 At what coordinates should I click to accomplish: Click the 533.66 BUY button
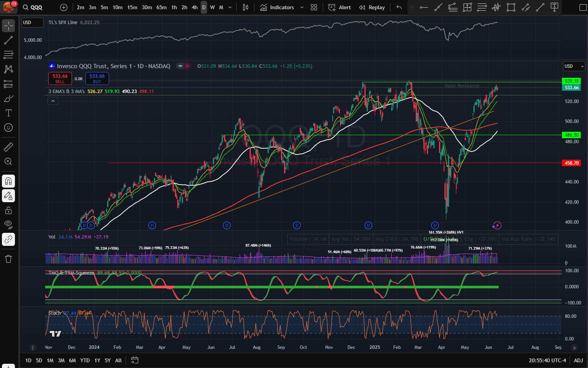[97, 79]
